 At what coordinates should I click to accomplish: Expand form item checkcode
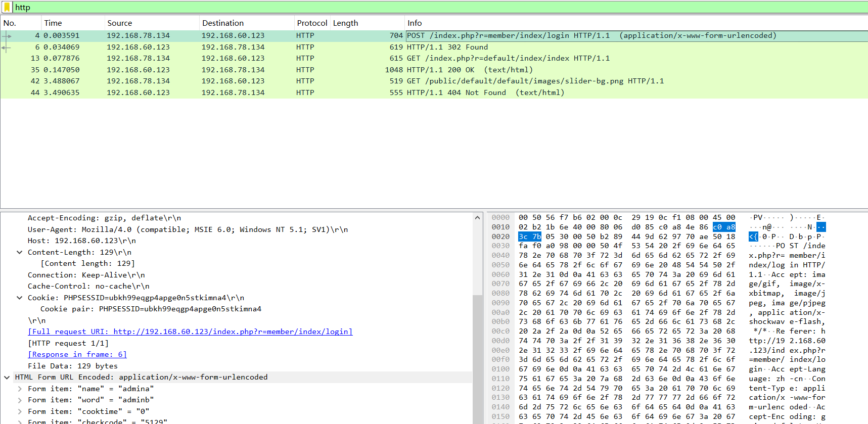(x=19, y=421)
